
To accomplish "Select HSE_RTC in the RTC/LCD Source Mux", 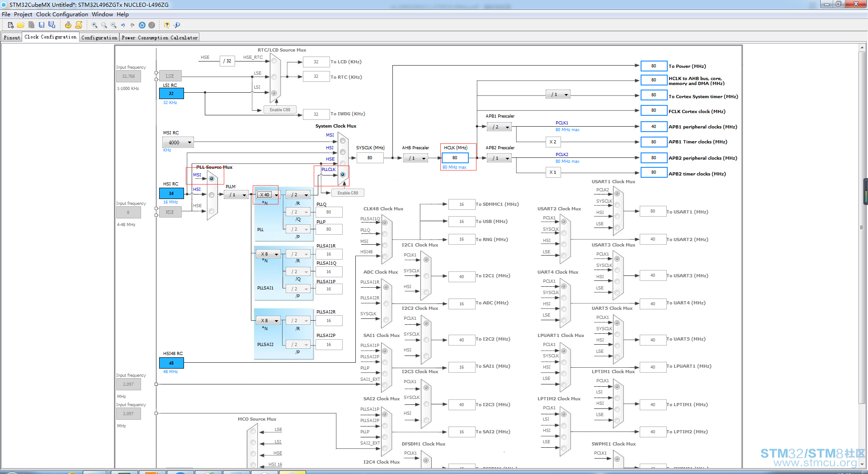I will coord(274,61).
